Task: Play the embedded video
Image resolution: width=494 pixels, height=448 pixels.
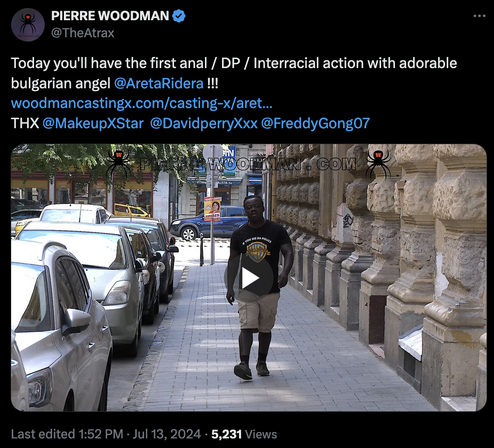Action: (249, 278)
